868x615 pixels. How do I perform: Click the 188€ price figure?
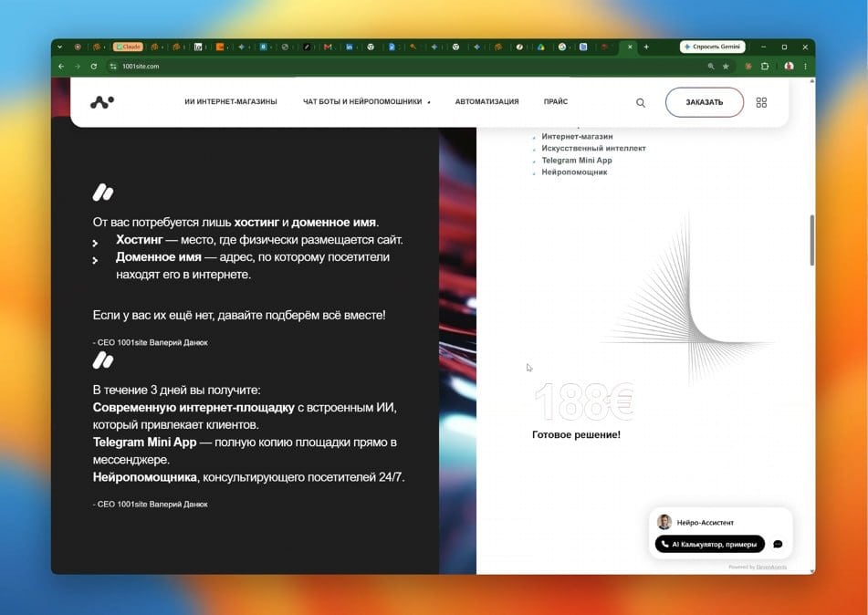pyautogui.click(x=584, y=402)
